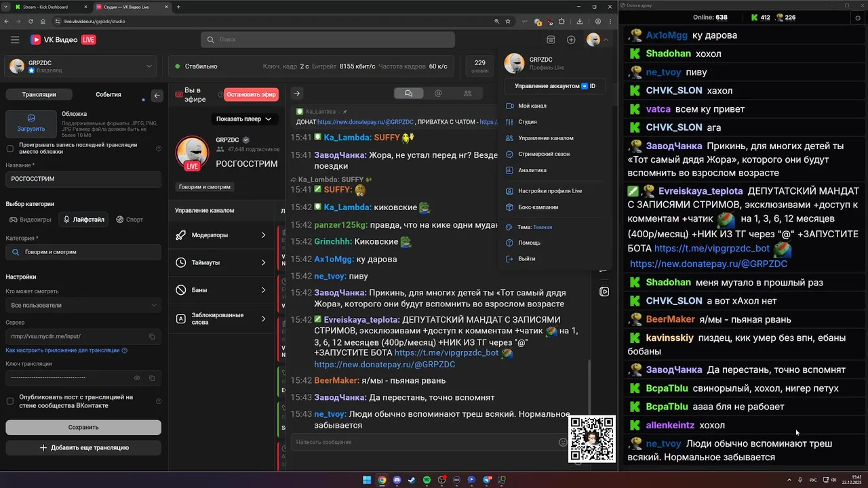Open Как настроить приложение для трансляции link
868x488 pixels.
point(62,350)
